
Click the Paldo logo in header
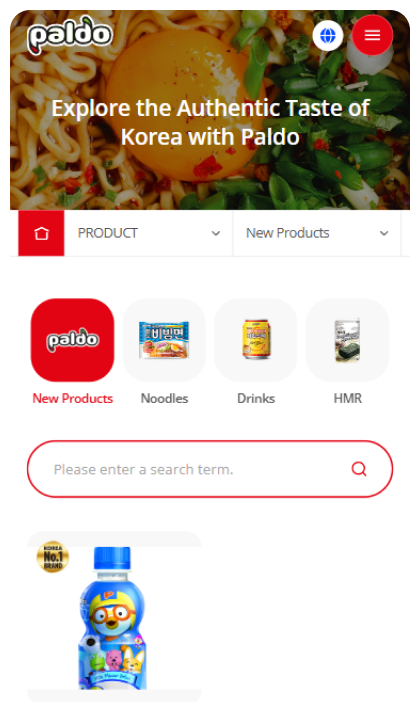pyautogui.click(x=70, y=35)
